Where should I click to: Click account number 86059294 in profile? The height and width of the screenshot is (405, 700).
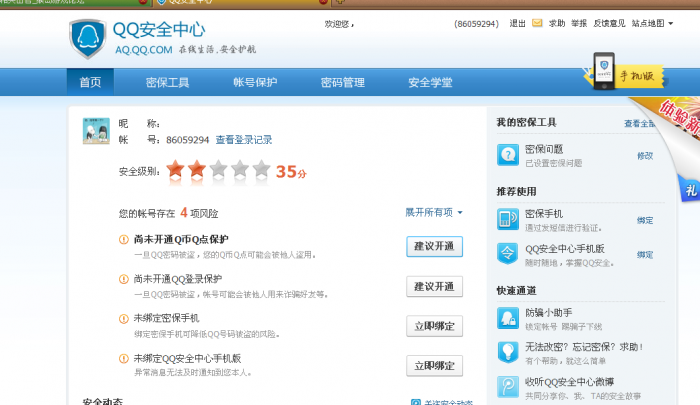[x=188, y=140]
